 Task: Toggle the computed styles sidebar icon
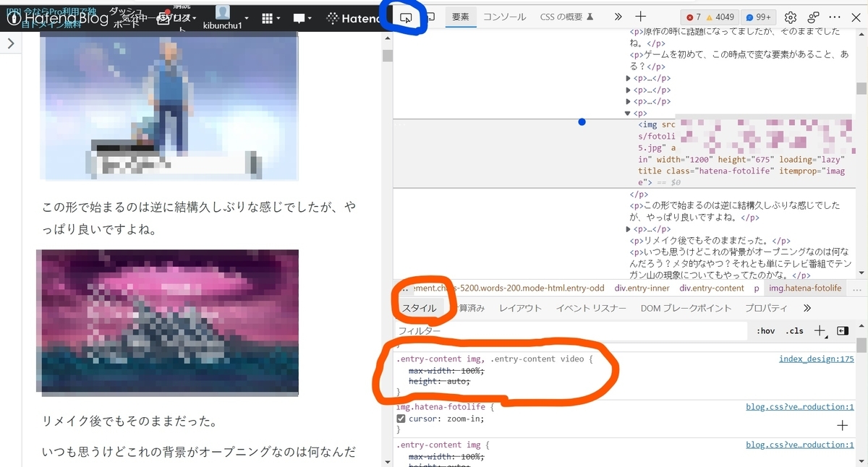coord(842,331)
